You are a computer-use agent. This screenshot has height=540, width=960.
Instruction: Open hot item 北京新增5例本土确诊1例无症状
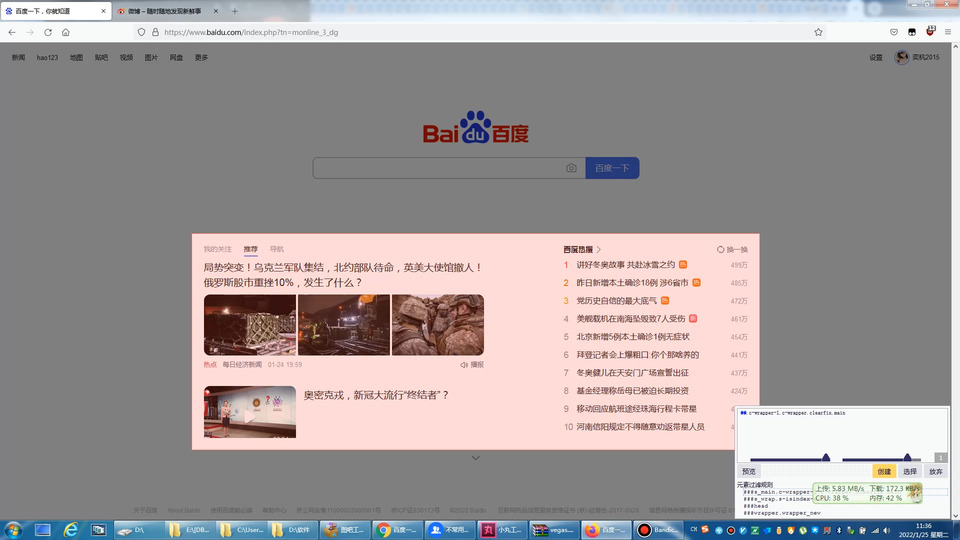[633, 337]
